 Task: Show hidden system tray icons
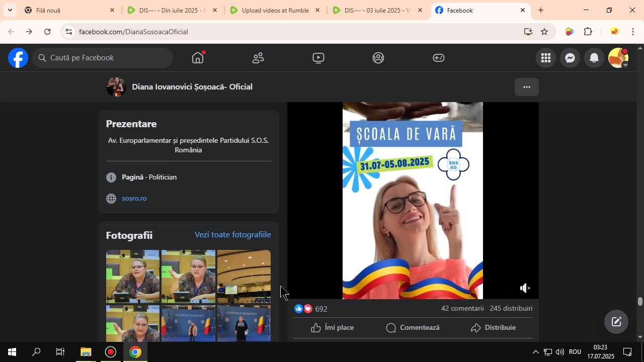pos(535,352)
